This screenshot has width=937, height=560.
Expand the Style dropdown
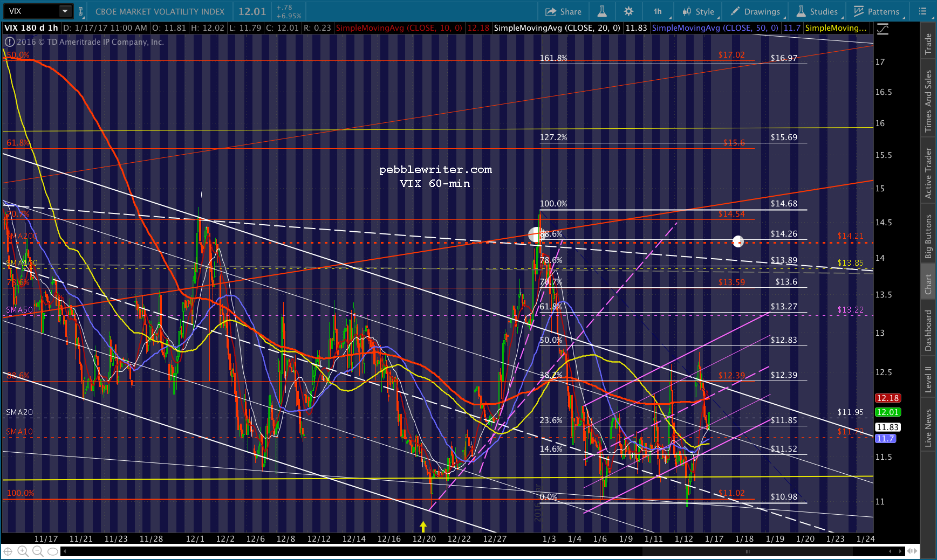pos(699,11)
